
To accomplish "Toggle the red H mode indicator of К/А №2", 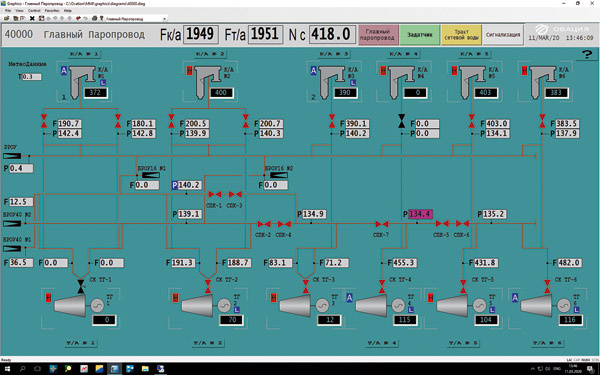I will pyautogui.click(x=189, y=70).
